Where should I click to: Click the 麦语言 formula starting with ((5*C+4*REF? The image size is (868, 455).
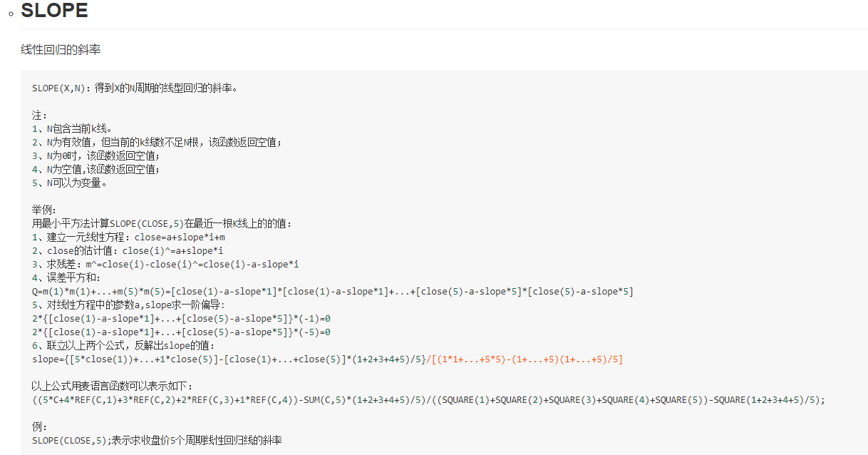428,399
